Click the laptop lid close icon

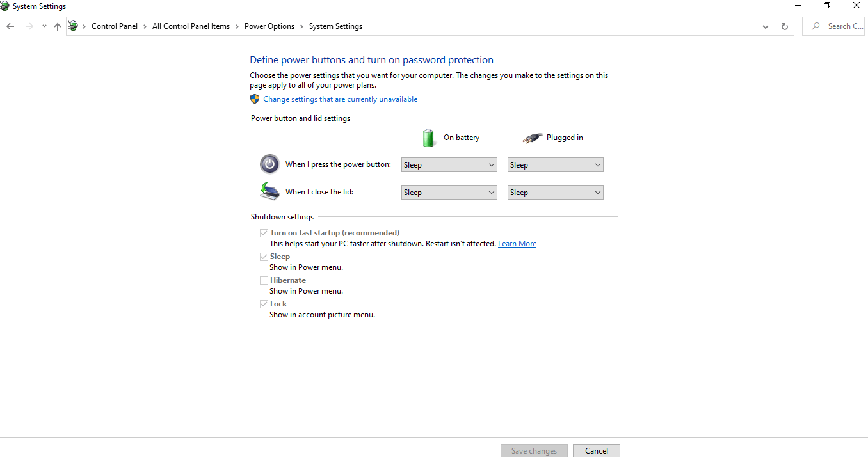269,191
